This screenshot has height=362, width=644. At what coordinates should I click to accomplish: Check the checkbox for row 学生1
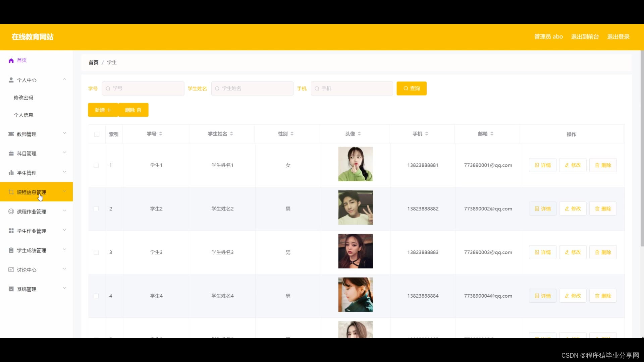[x=96, y=165]
